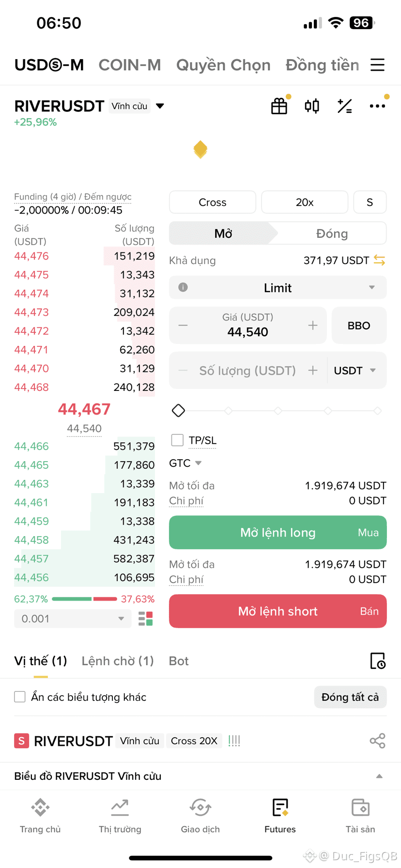Change the order book layout icon
401x868 pixels.
pyautogui.click(x=146, y=619)
